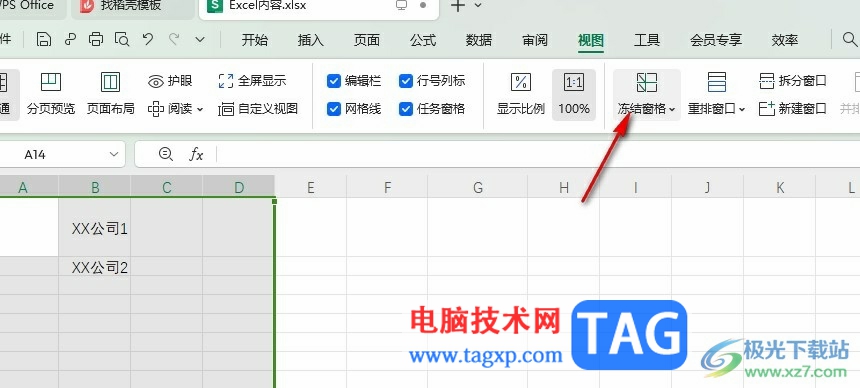This screenshot has height=388, width=860.
Task: Toggle the 行号列标 checkbox
Action: [x=405, y=81]
